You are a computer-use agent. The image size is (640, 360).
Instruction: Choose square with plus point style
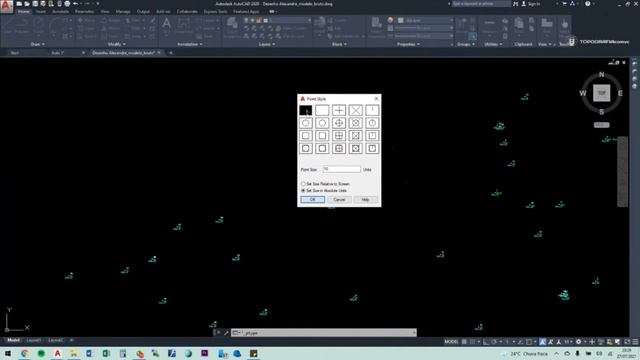[x=339, y=136]
